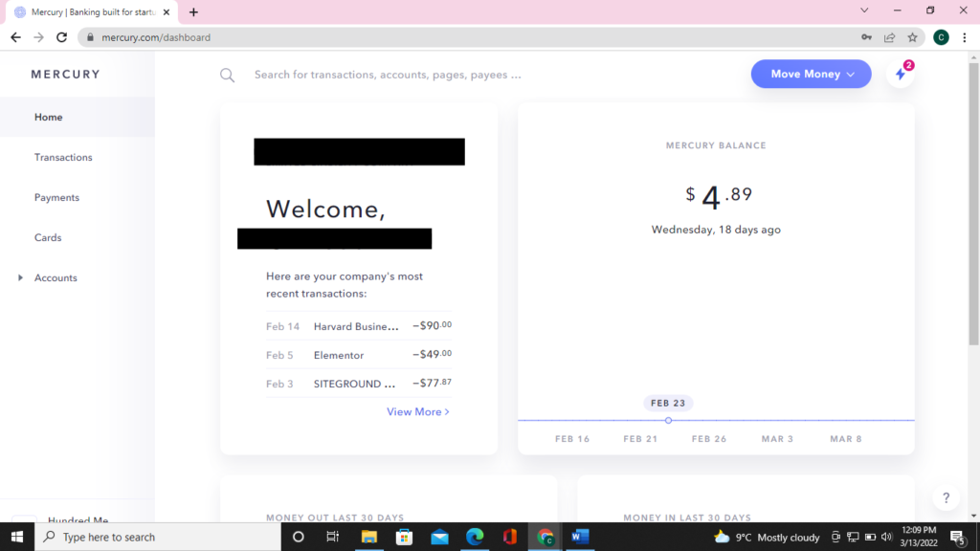Bookmark this tab with the star icon
The width and height of the screenshot is (980, 551).
pyautogui.click(x=912, y=37)
